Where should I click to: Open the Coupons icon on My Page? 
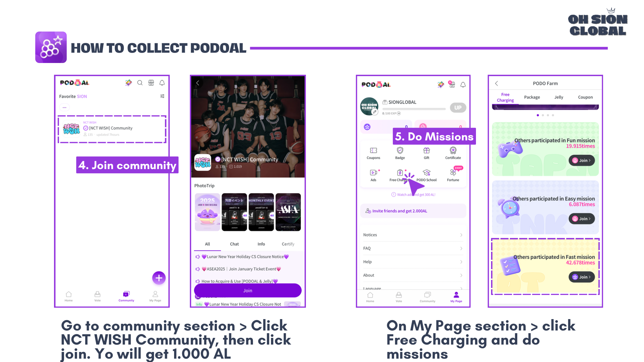point(373,153)
